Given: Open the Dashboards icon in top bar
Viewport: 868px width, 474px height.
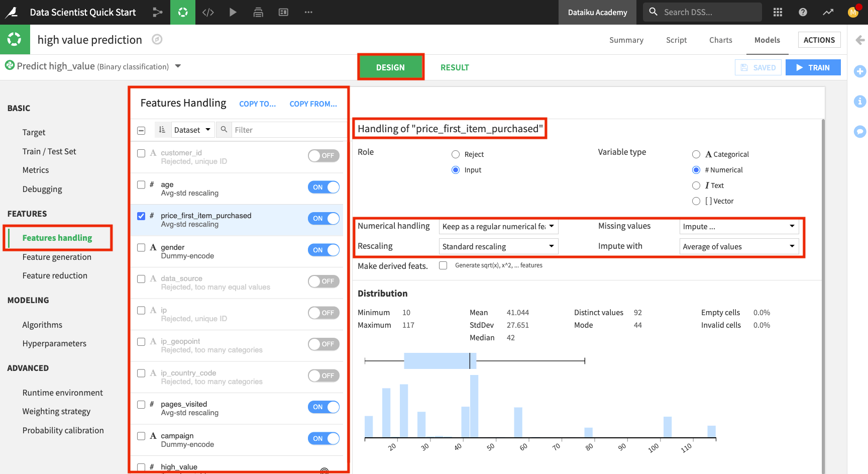Looking at the screenshot, I should 283,12.
